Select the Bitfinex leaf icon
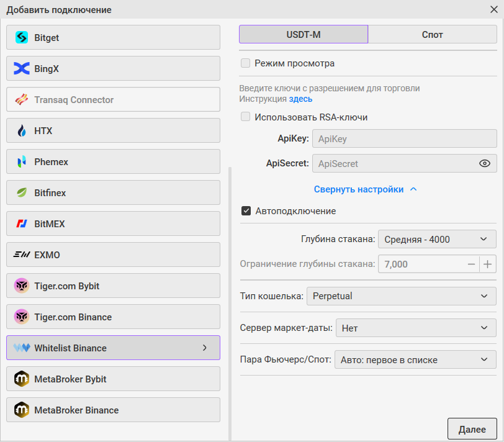Image resolution: width=504 pixels, height=442 pixels. click(x=22, y=193)
